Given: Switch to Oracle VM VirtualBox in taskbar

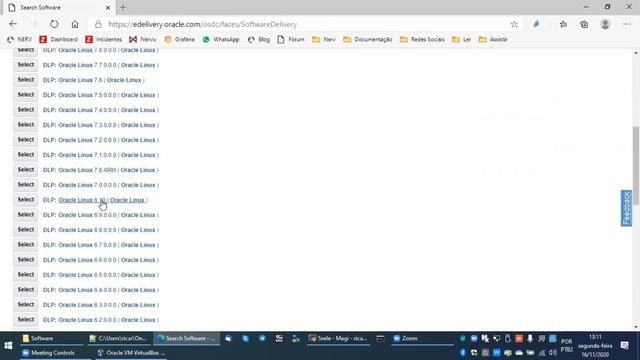Looking at the screenshot, I should point(131,353).
